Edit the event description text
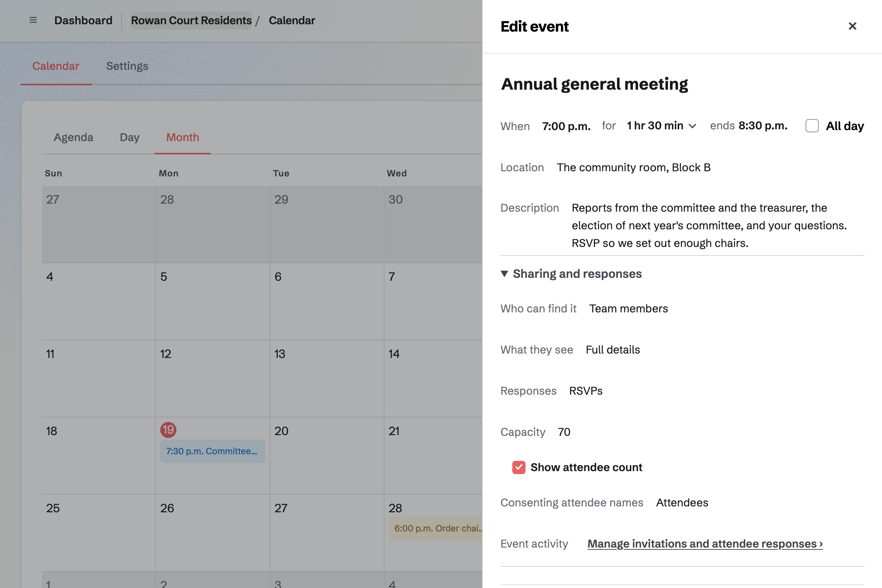 (709, 225)
